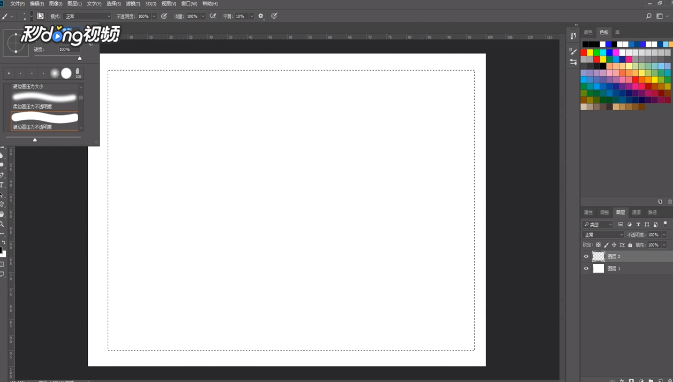This screenshot has height=382, width=673.
Task: Switch to the 路径 tab
Action: pos(652,212)
